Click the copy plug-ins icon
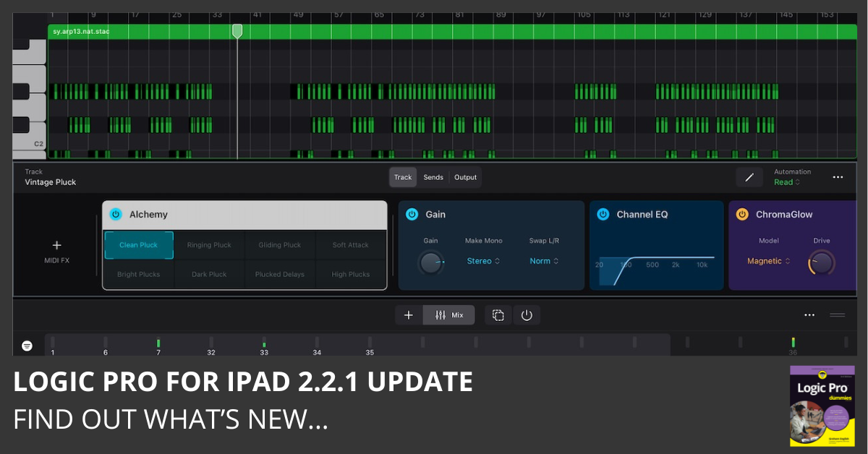This screenshot has height=454, width=868. (x=498, y=315)
